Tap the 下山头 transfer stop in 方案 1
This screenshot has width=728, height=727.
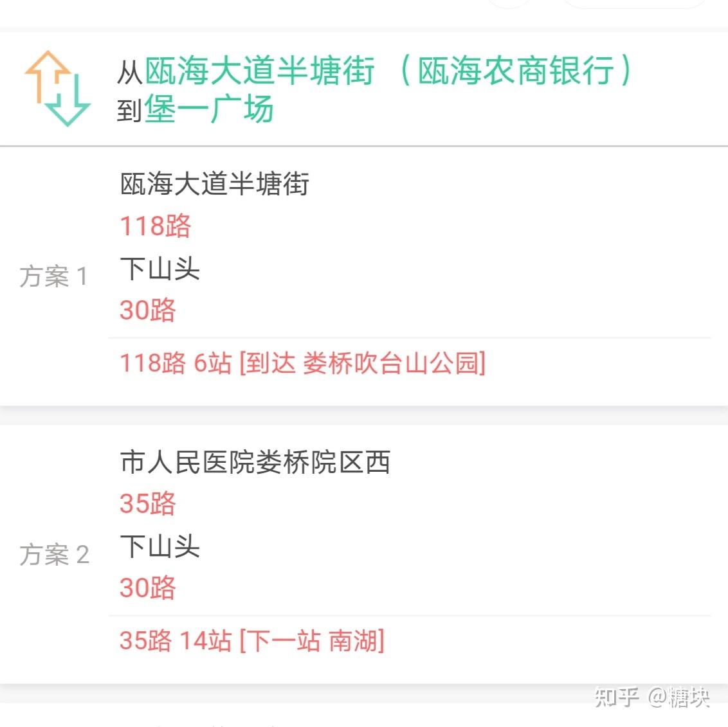click(160, 268)
